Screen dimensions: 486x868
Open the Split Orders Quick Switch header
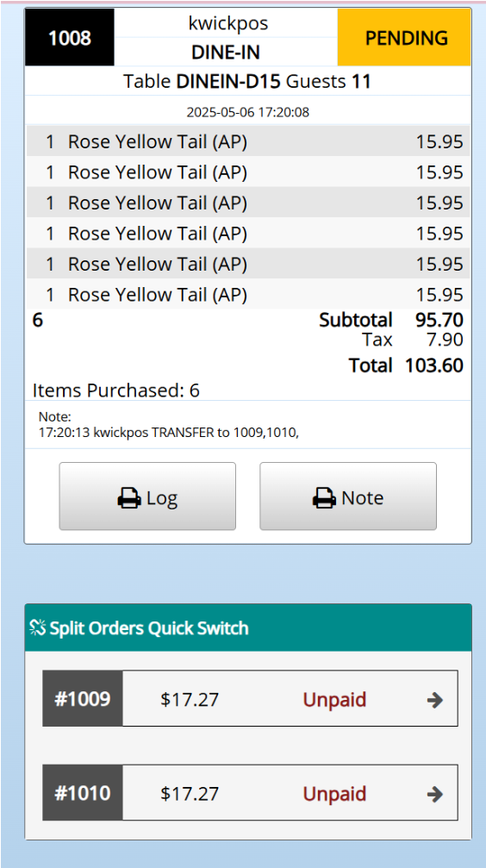(248, 628)
